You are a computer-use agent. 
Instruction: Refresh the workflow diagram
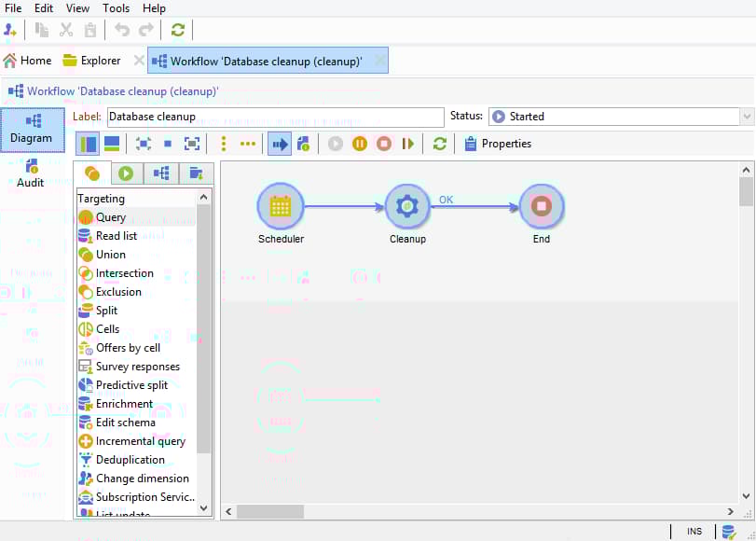click(438, 144)
